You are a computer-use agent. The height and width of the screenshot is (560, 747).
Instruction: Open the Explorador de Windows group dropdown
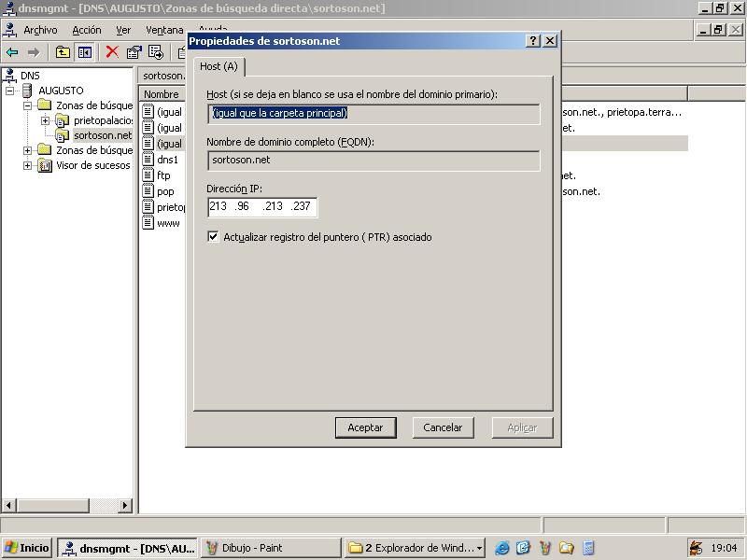click(x=479, y=548)
